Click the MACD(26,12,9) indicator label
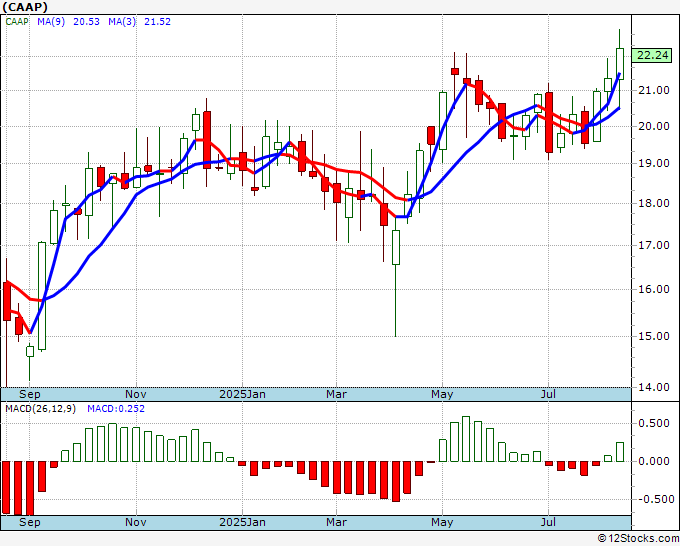The width and height of the screenshot is (680, 546). (40, 409)
